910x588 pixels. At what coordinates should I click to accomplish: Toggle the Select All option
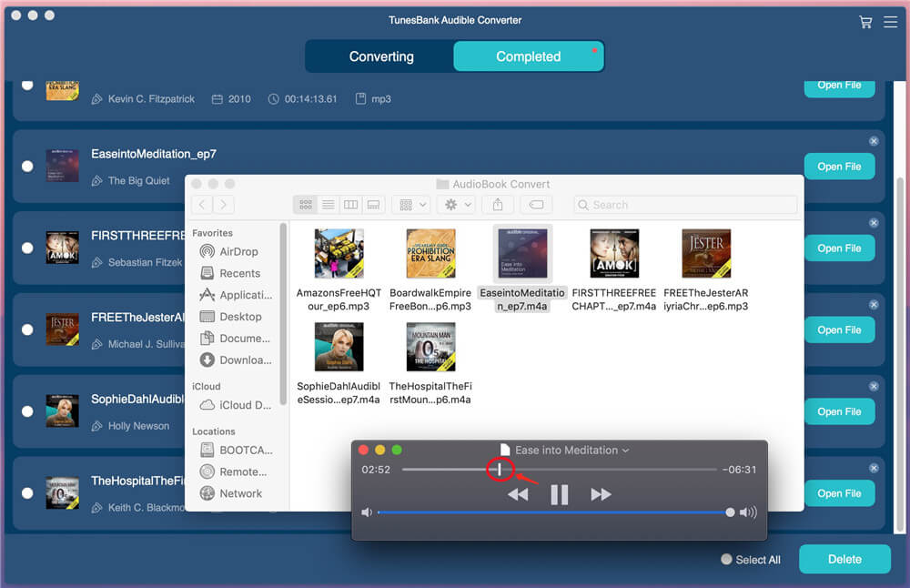[726, 559]
